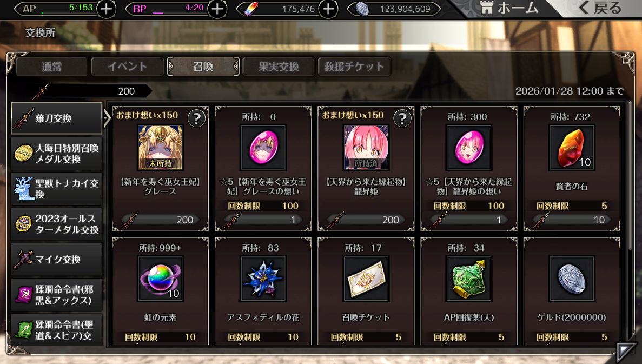Viewport: 642px width, 364px height.
Task: Open help icon on グレース card
Action: (x=196, y=118)
